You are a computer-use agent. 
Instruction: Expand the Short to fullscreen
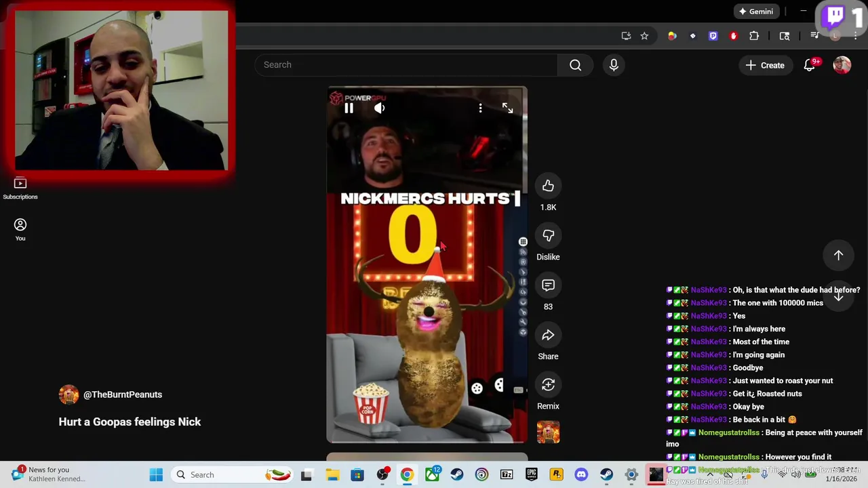(507, 108)
